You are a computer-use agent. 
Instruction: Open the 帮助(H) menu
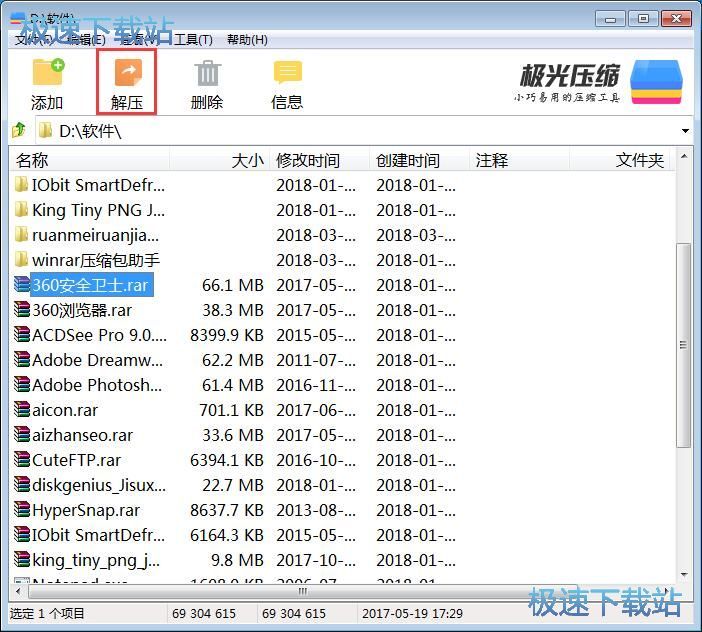click(247, 40)
